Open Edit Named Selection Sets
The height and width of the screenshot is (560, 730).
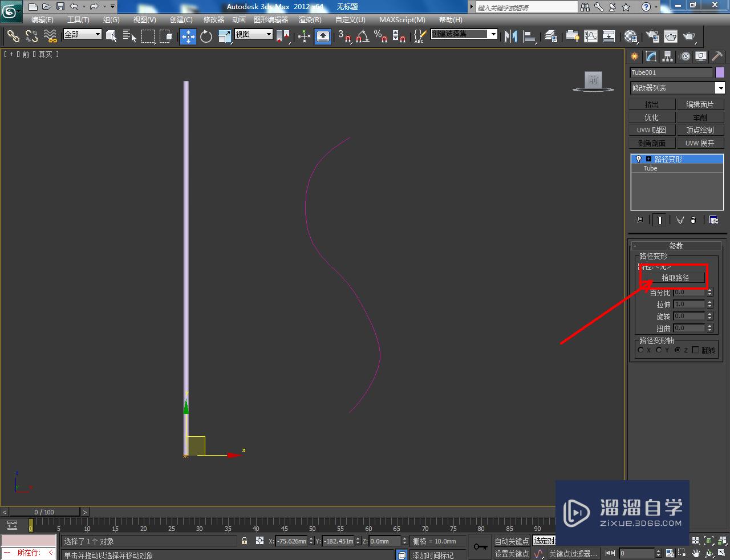click(x=419, y=36)
